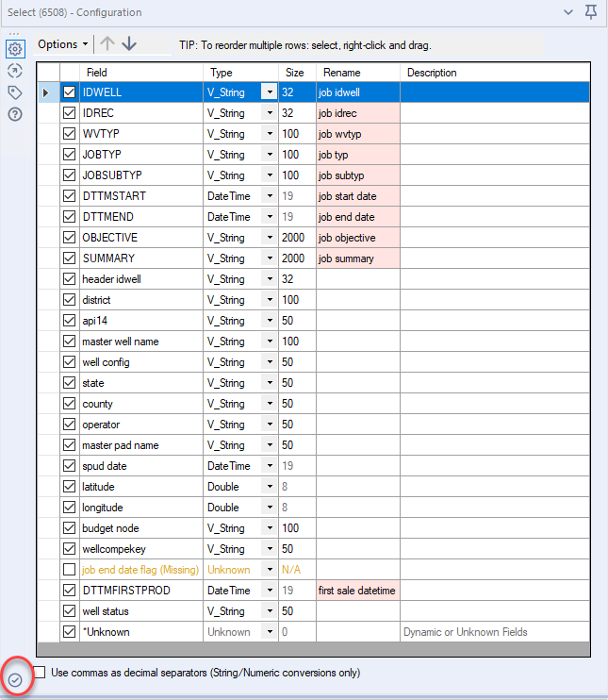Toggle the OBJECTIVE field checkbox

click(69, 238)
